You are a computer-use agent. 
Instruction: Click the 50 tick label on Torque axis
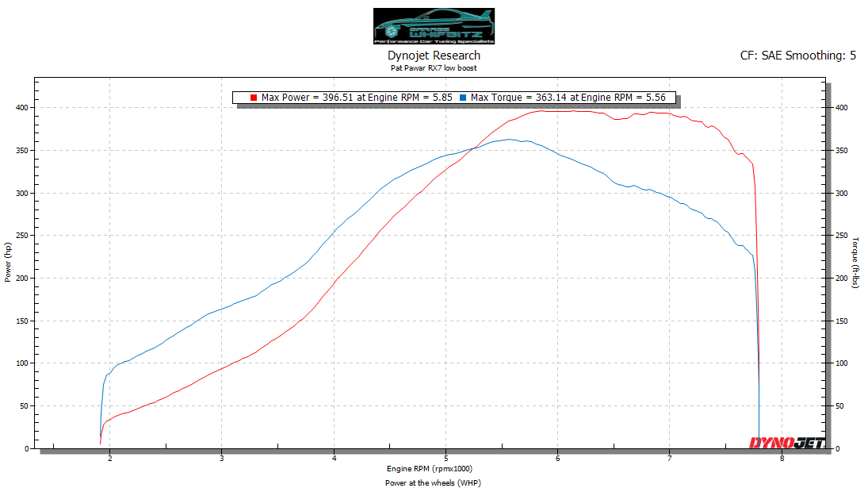click(839, 406)
